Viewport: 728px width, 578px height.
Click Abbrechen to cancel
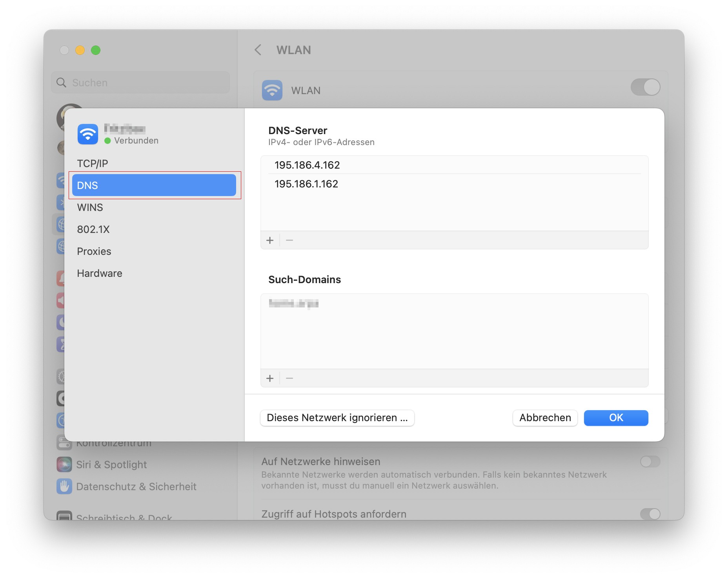(x=545, y=418)
